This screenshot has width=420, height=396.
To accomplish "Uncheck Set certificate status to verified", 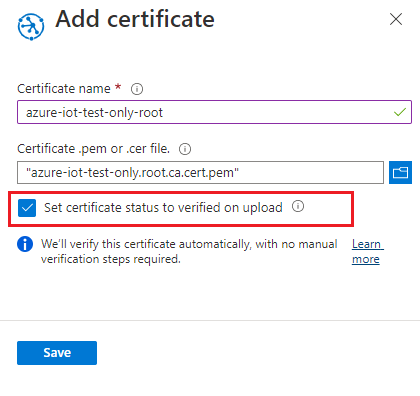I will 27,208.
